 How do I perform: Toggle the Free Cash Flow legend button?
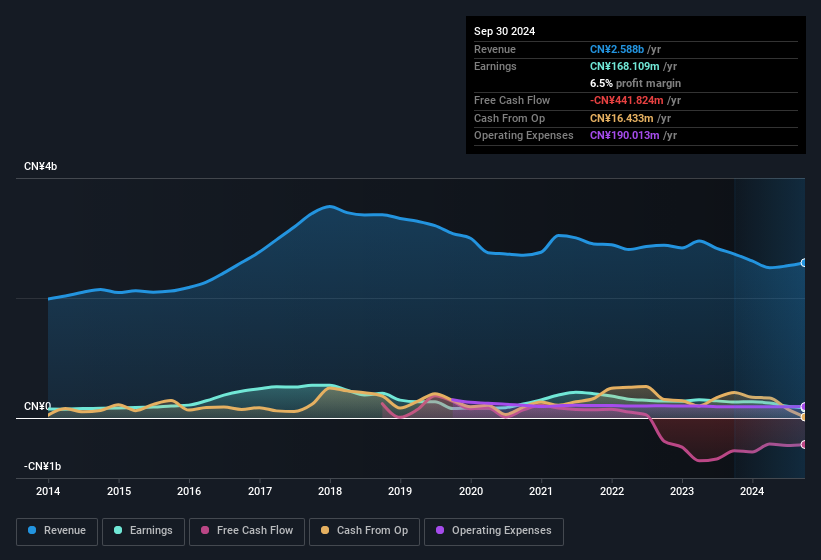tap(247, 531)
